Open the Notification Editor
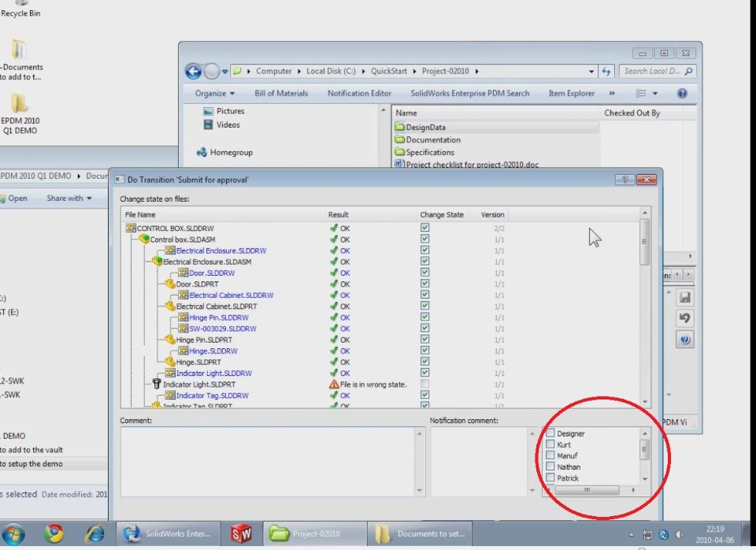756x550 pixels. point(359,94)
